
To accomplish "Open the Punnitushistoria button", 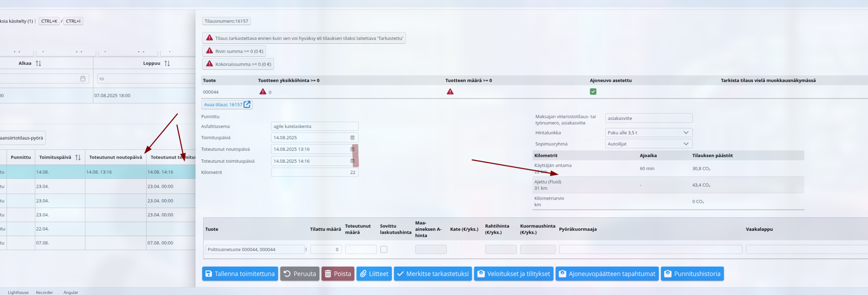I will point(692,274).
